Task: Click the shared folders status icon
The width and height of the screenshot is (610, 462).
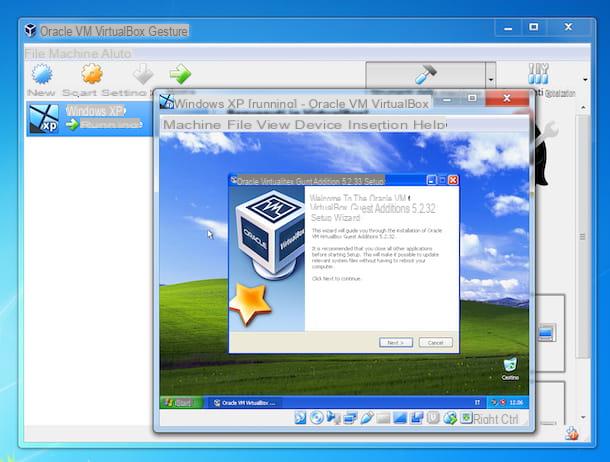Action: (383, 418)
